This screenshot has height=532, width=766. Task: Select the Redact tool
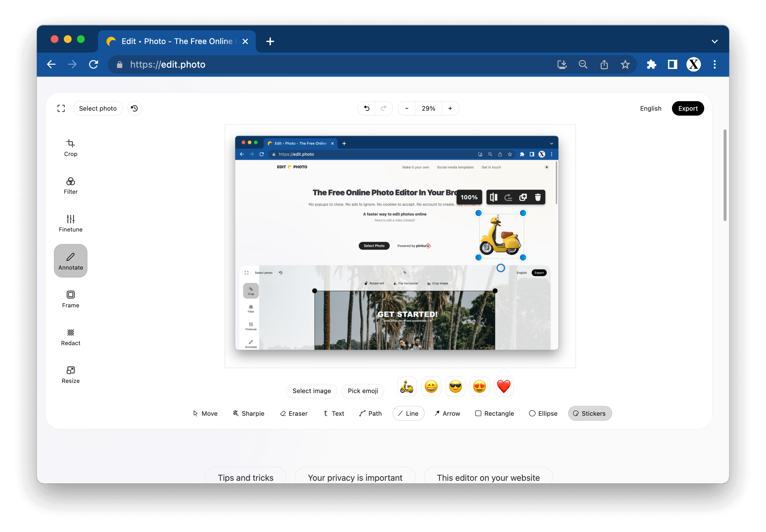pyautogui.click(x=70, y=337)
